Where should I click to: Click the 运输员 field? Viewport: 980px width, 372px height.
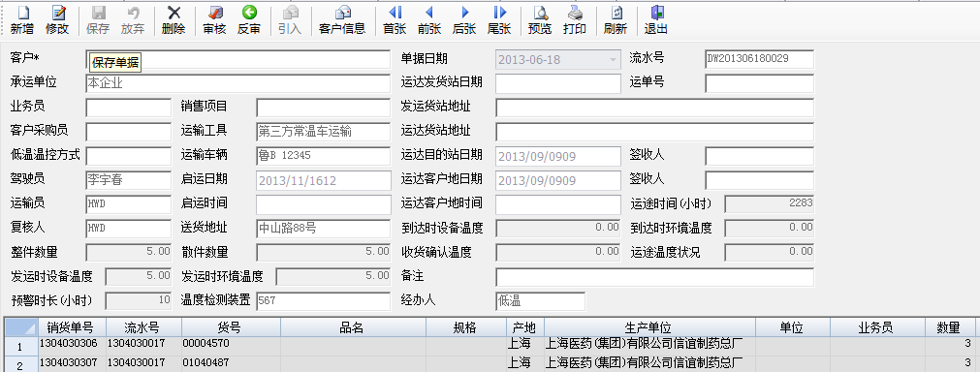[x=128, y=203]
